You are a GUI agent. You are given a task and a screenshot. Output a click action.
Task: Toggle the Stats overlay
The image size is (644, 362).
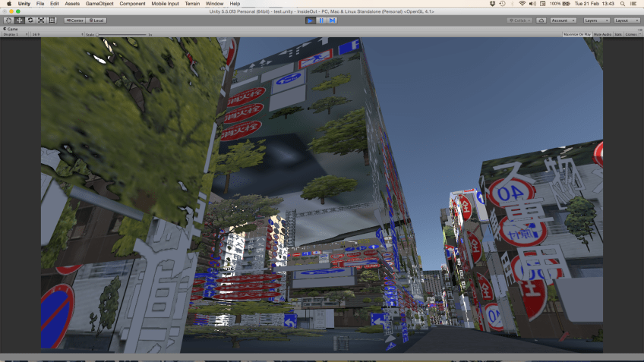617,34
